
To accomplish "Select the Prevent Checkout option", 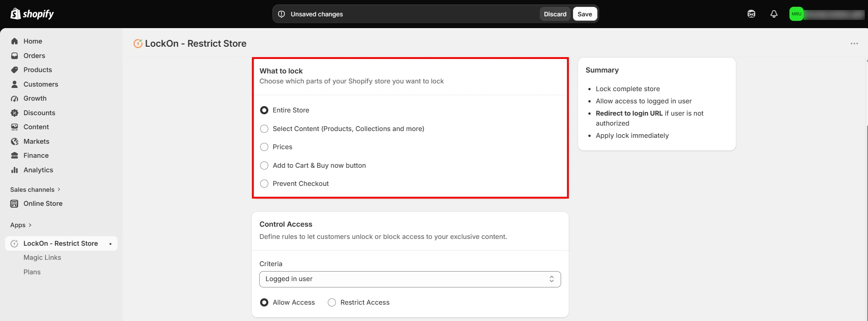I will pyautogui.click(x=264, y=184).
